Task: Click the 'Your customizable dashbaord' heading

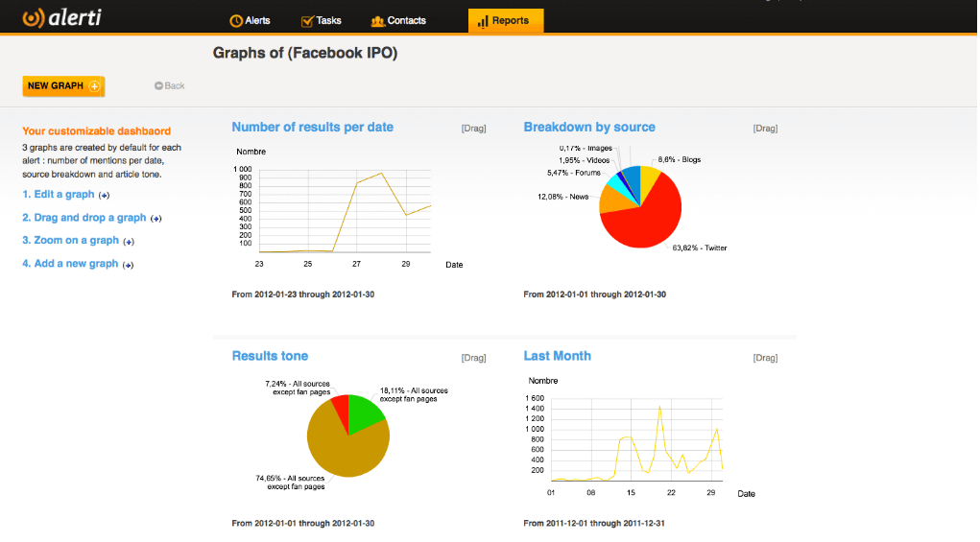Action: 96,131
